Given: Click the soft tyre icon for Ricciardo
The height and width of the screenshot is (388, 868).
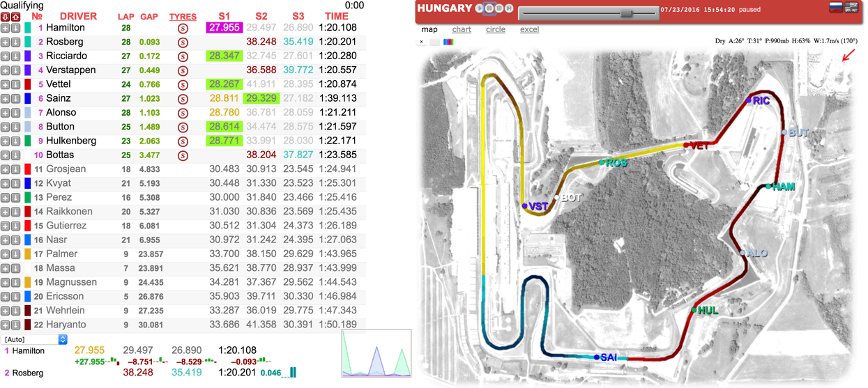Looking at the screenshot, I should click(x=183, y=56).
